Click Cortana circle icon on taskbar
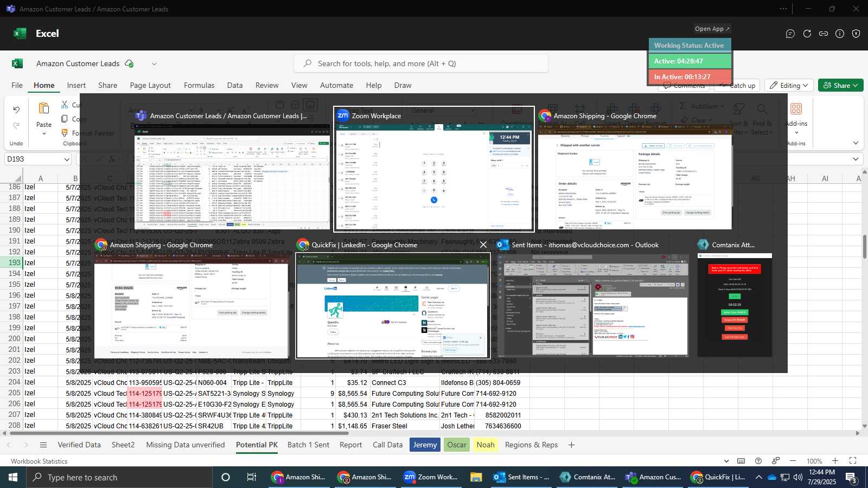The height and width of the screenshot is (488, 868). (x=226, y=477)
